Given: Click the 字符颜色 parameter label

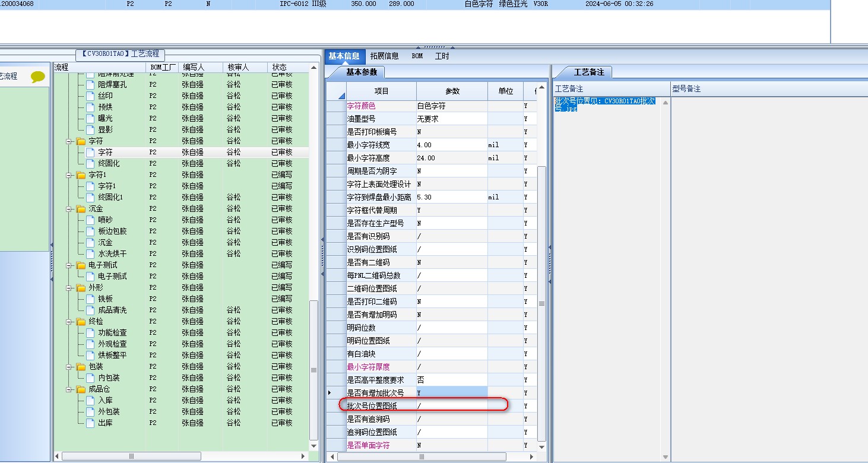Looking at the screenshot, I should tap(361, 106).
